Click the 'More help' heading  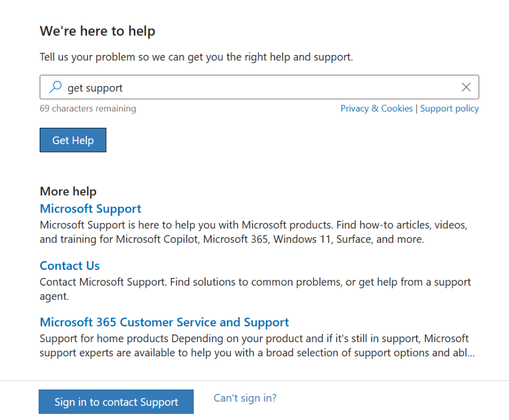(68, 192)
